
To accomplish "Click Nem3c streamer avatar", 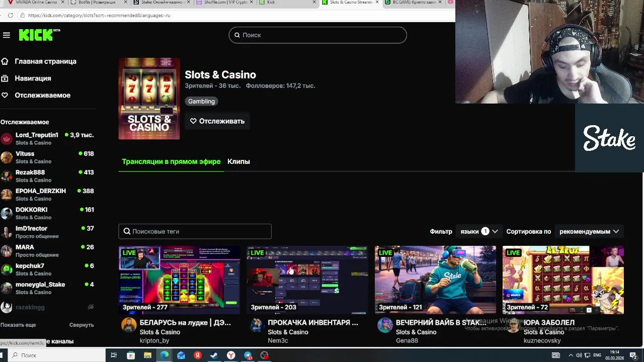I will click(x=257, y=325).
